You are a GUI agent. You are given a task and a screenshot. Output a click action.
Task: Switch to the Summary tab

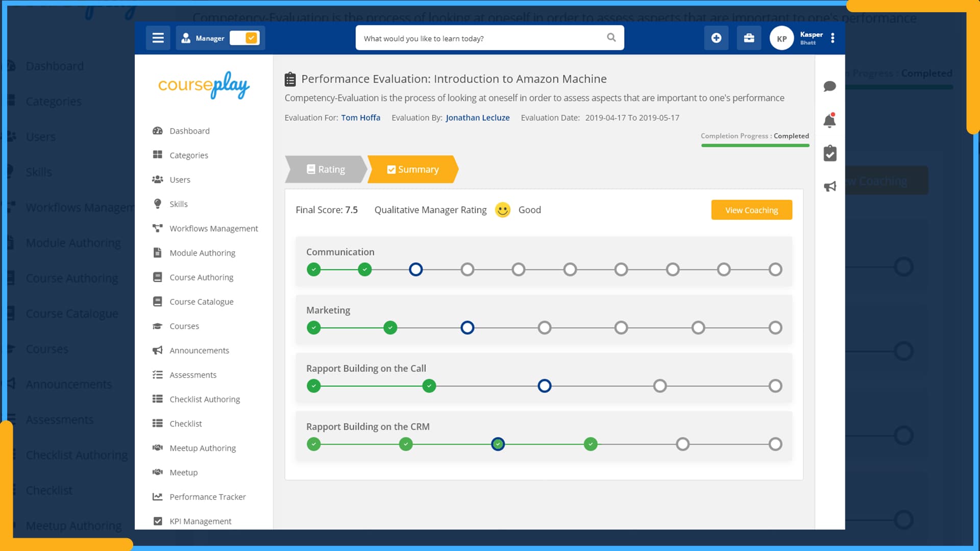click(418, 169)
